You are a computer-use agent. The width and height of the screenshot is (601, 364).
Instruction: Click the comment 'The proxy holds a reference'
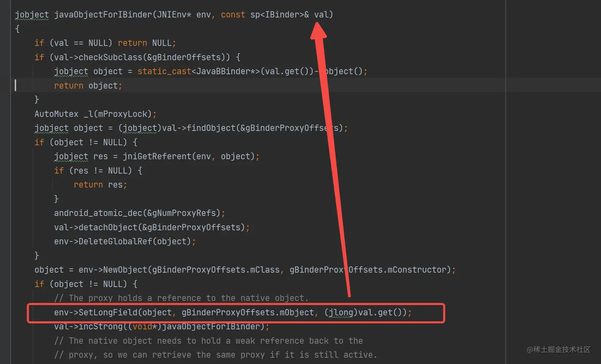pyautogui.click(x=181, y=298)
